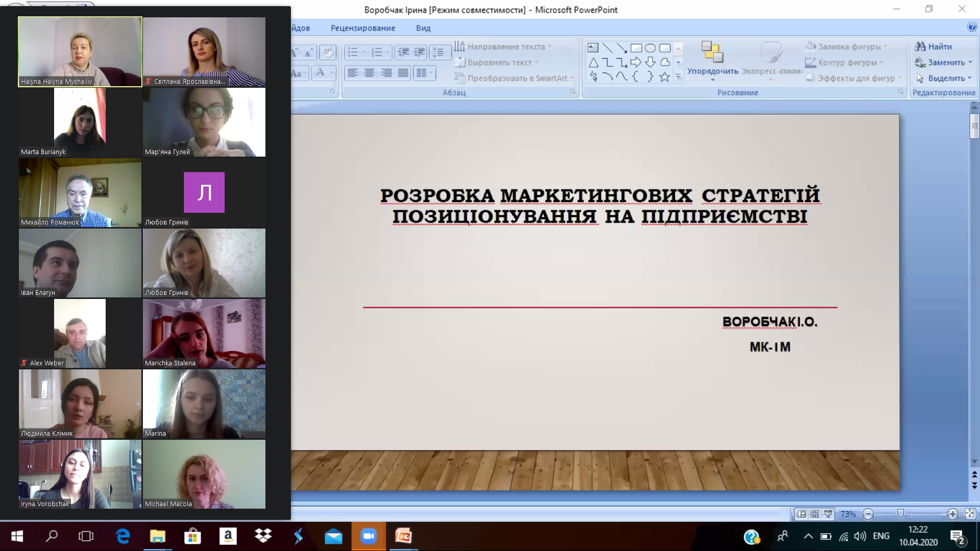The width and height of the screenshot is (980, 551).
Task: Start slideshow from status bar icon
Action: [828, 514]
